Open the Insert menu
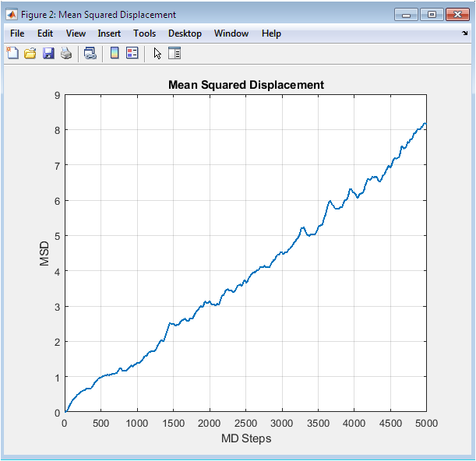Screen dimensions: 476x461 point(109,33)
